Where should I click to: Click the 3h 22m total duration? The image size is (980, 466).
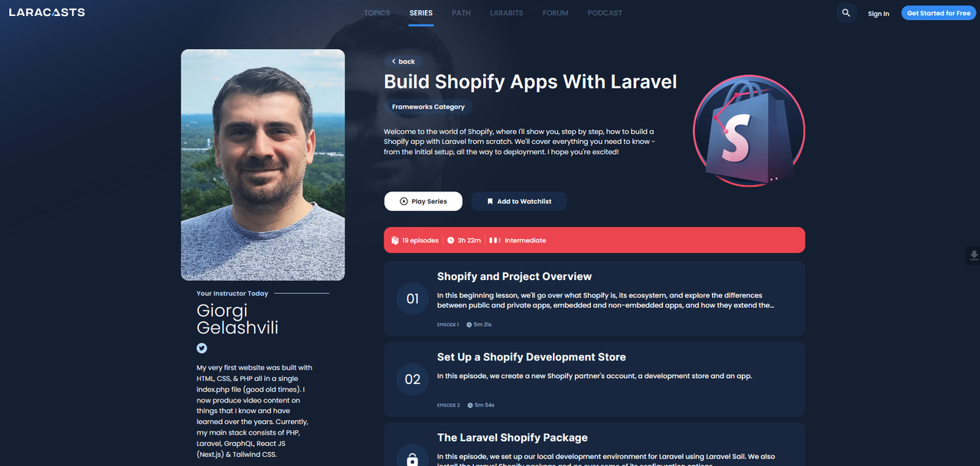click(x=469, y=240)
